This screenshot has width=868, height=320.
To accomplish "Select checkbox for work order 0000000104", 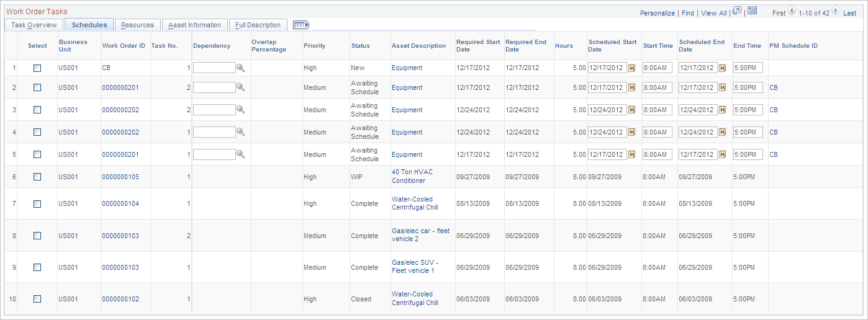I will point(37,204).
